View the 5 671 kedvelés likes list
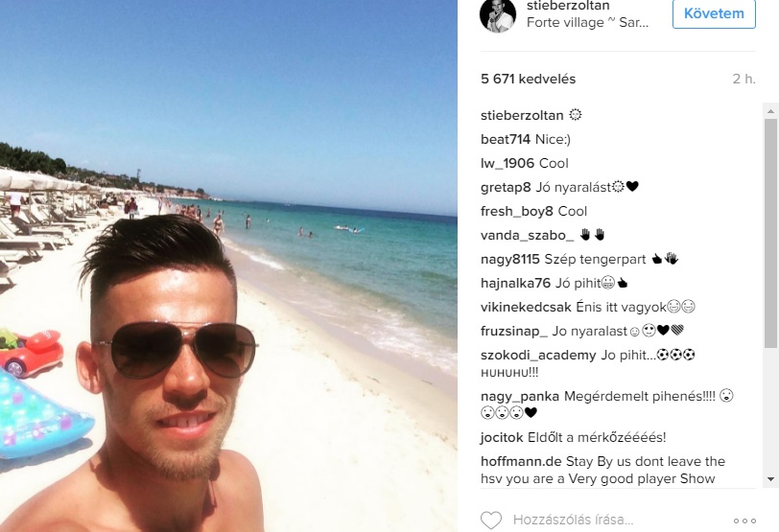This screenshot has height=532, width=779. (x=528, y=79)
